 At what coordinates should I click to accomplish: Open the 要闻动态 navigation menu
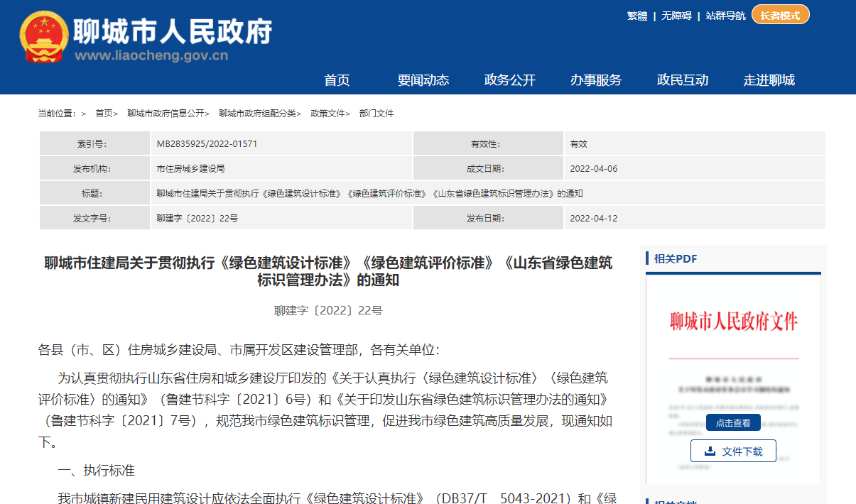pos(423,80)
